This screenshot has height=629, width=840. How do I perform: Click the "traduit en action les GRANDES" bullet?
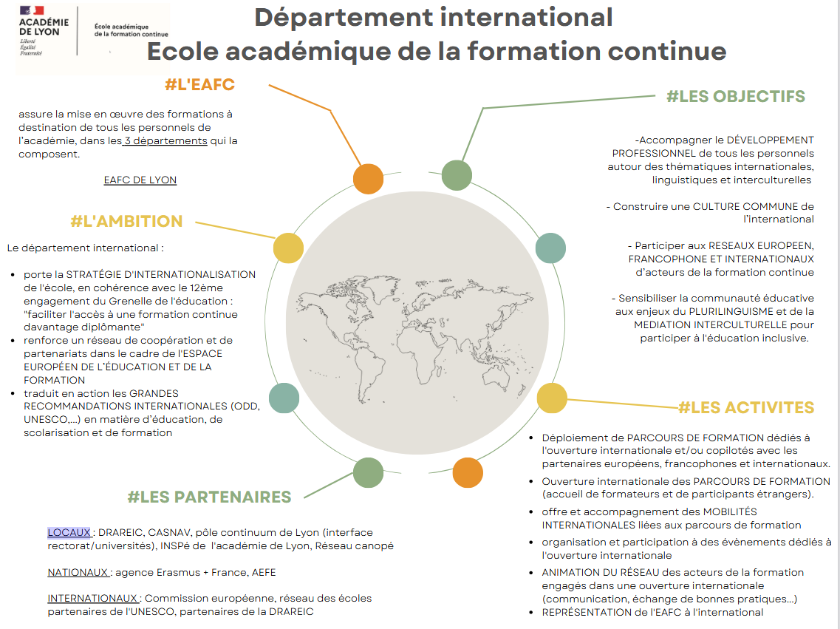(141, 413)
